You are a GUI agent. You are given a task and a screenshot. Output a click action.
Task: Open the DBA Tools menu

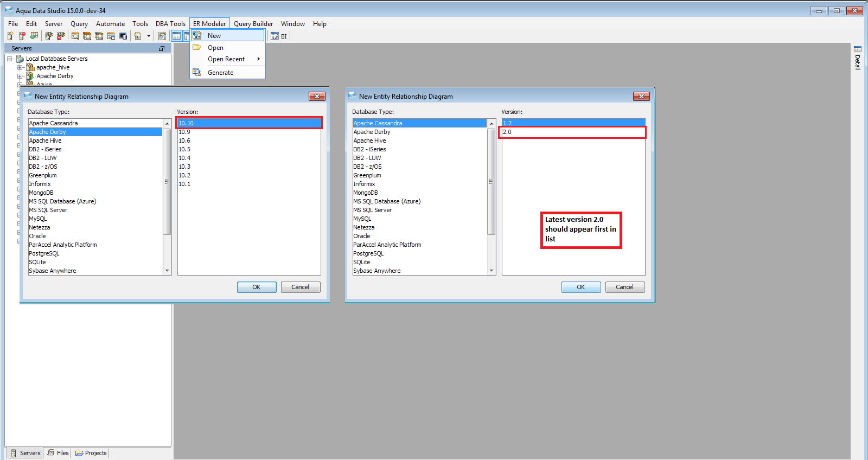170,24
